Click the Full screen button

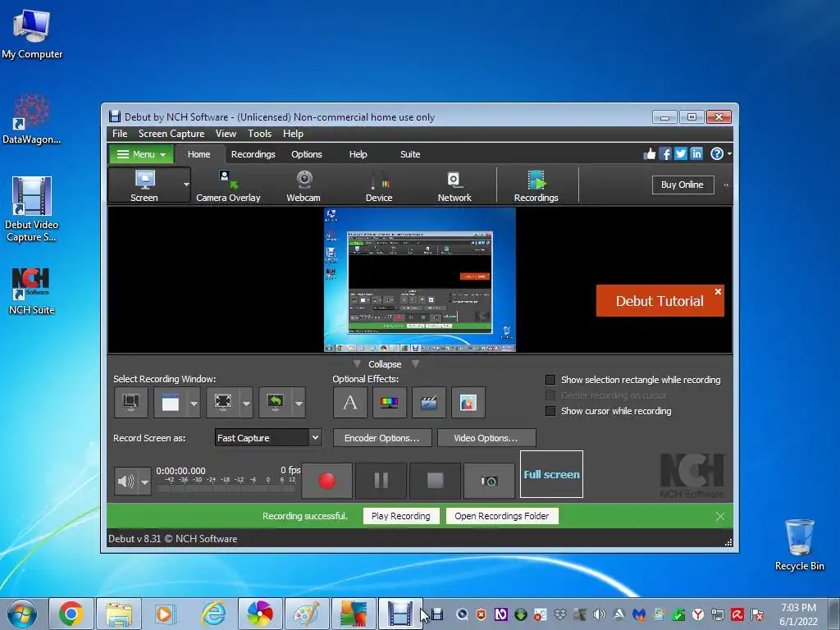point(551,474)
